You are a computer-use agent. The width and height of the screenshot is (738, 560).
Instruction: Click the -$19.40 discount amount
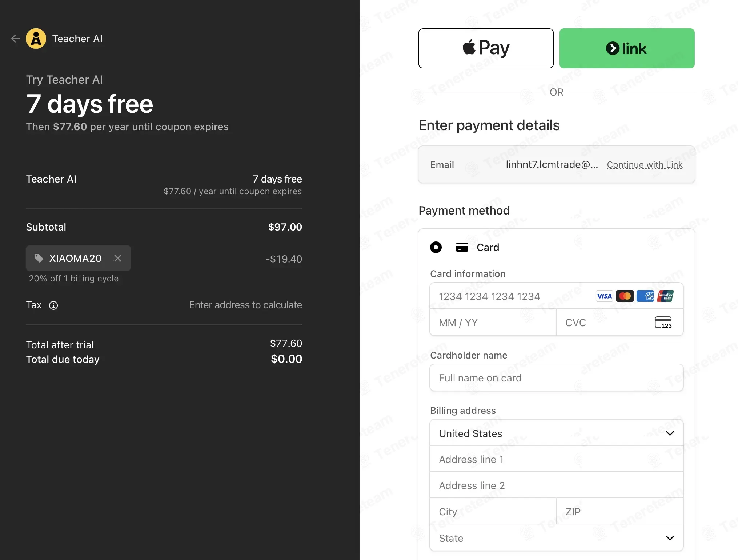point(284,259)
